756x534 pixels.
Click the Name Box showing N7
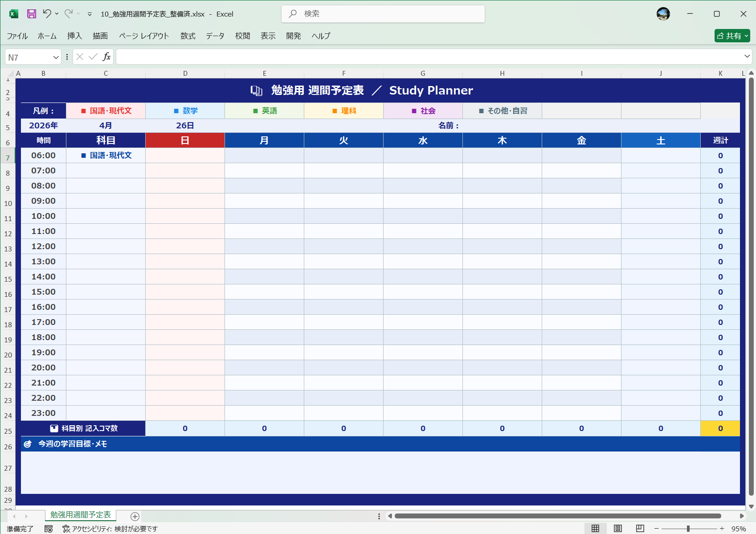(29, 57)
